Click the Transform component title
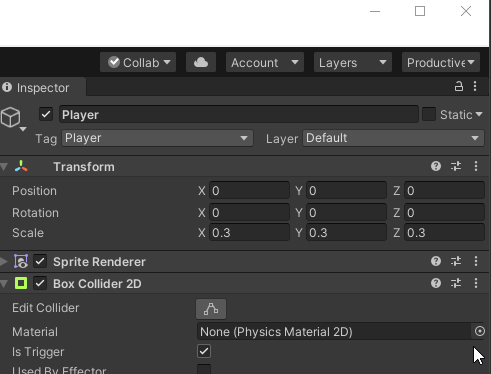The height and width of the screenshot is (374, 491). (84, 167)
